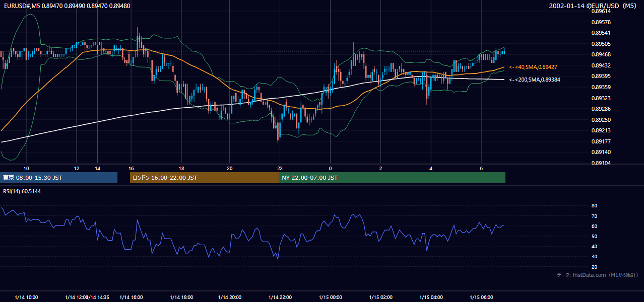The height and width of the screenshot is (302, 644).
Task: Select the 200 SMA 0.89384 label
Action: [x=534, y=80]
